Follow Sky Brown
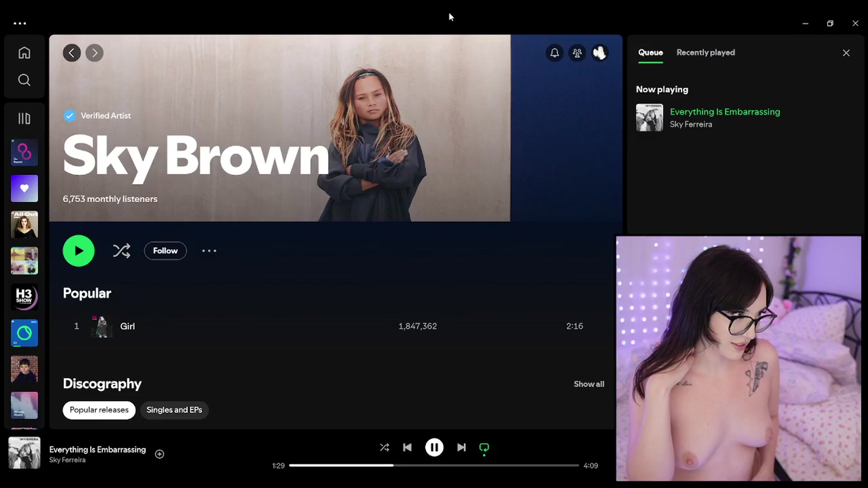Image resolution: width=868 pixels, height=488 pixels. click(x=165, y=251)
